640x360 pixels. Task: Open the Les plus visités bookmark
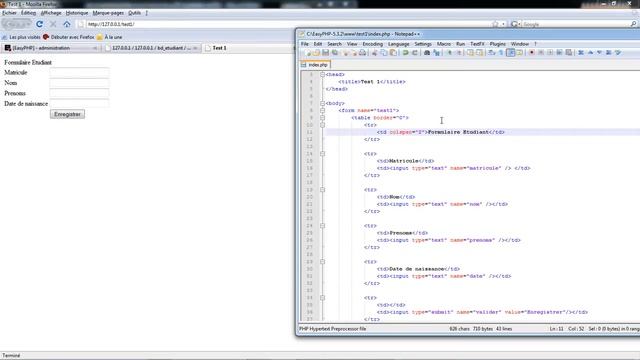click(21, 37)
